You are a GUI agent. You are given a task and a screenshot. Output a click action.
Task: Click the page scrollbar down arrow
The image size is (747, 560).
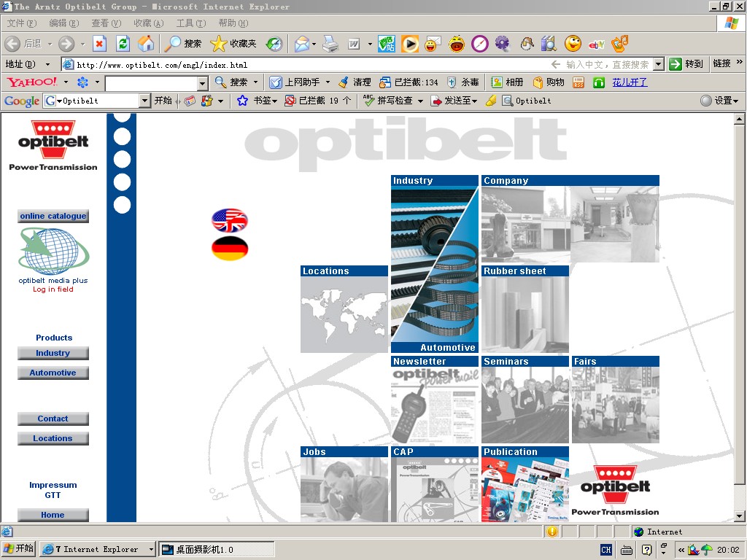[740, 516]
